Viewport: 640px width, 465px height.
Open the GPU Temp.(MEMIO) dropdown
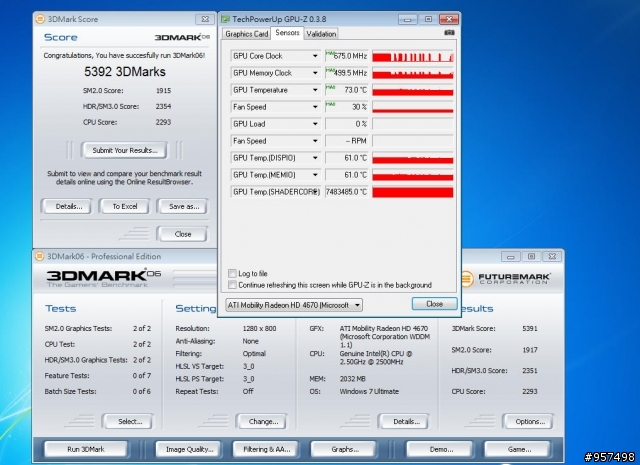pyautogui.click(x=315, y=175)
